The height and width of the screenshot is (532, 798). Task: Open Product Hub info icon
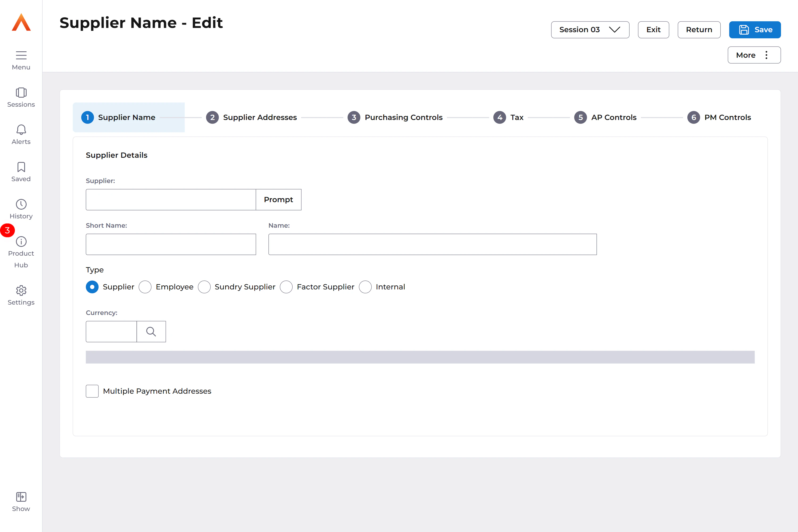point(21,241)
